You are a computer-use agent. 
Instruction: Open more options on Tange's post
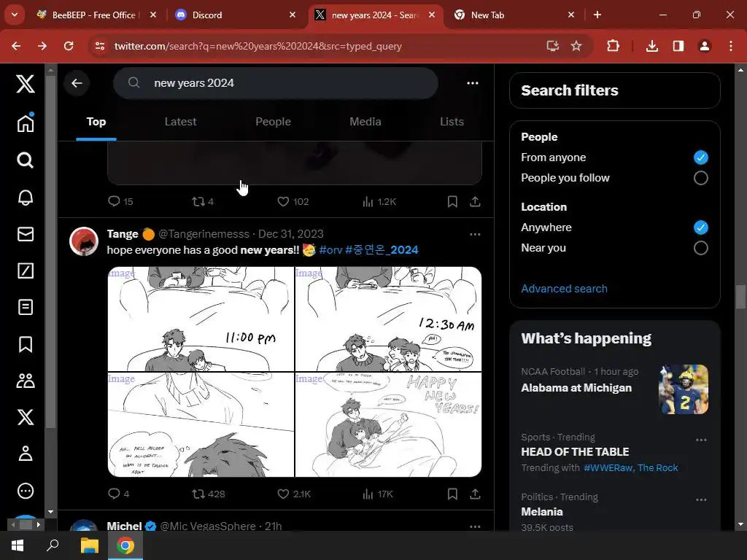(x=474, y=234)
